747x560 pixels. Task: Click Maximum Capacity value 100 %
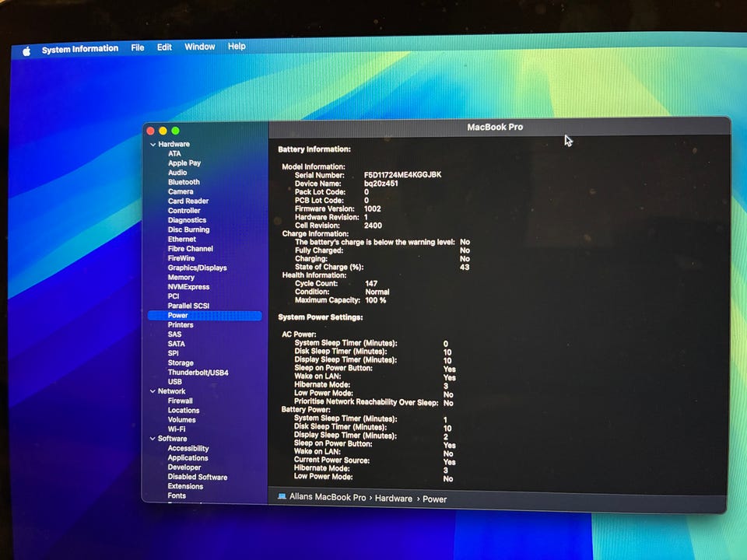point(375,300)
